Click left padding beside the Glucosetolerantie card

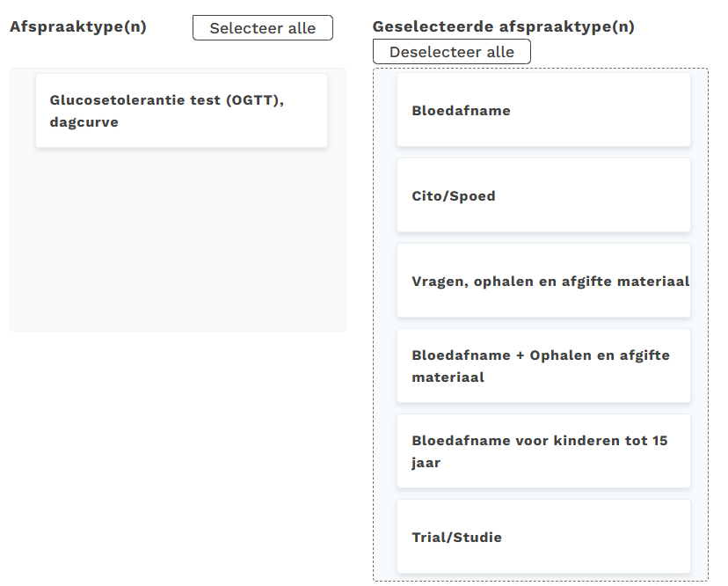click(23, 111)
